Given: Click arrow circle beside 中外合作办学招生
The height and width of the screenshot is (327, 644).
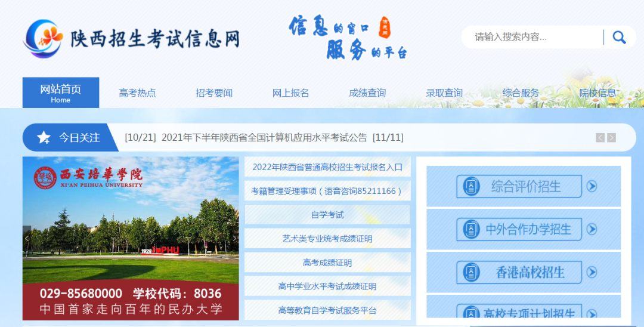Looking at the screenshot, I should pos(592,229).
